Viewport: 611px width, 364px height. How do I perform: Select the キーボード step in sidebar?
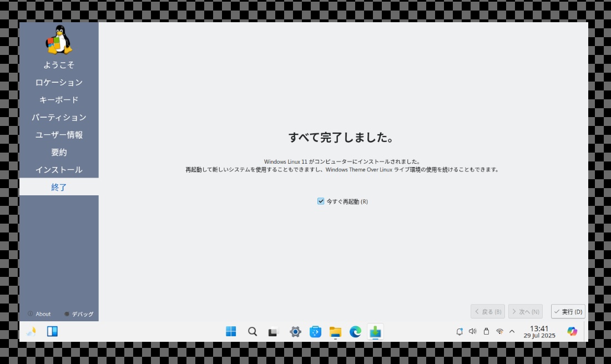point(59,100)
